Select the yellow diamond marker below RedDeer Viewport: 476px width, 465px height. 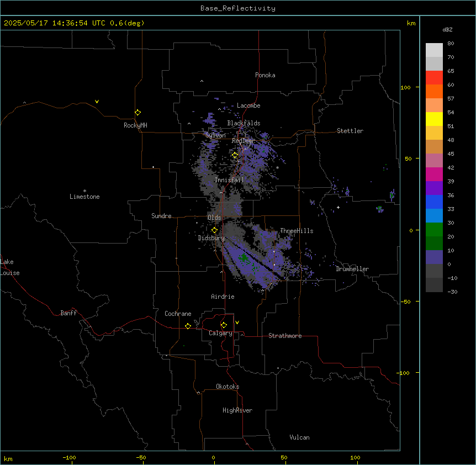[235, 155]
